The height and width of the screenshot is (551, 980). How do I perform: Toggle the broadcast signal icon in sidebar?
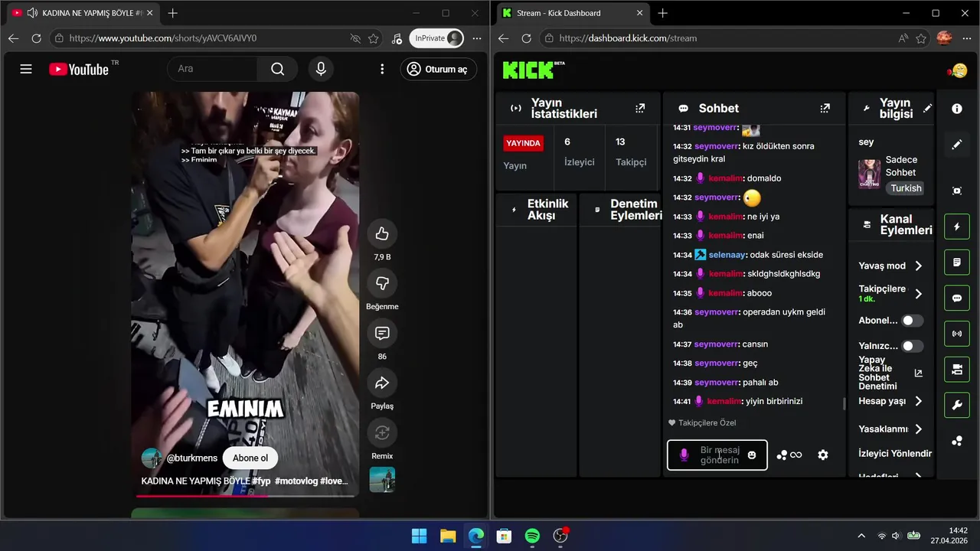(x=957, y=334)
